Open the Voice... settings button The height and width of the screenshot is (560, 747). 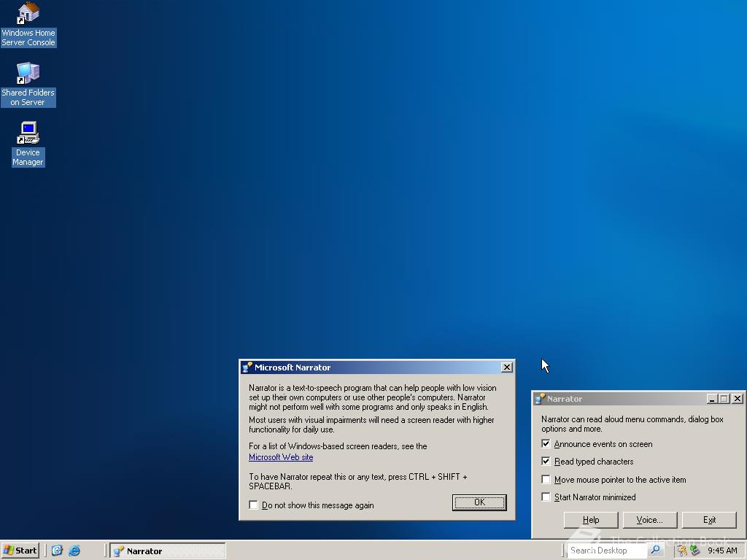[x=650, y=520]
